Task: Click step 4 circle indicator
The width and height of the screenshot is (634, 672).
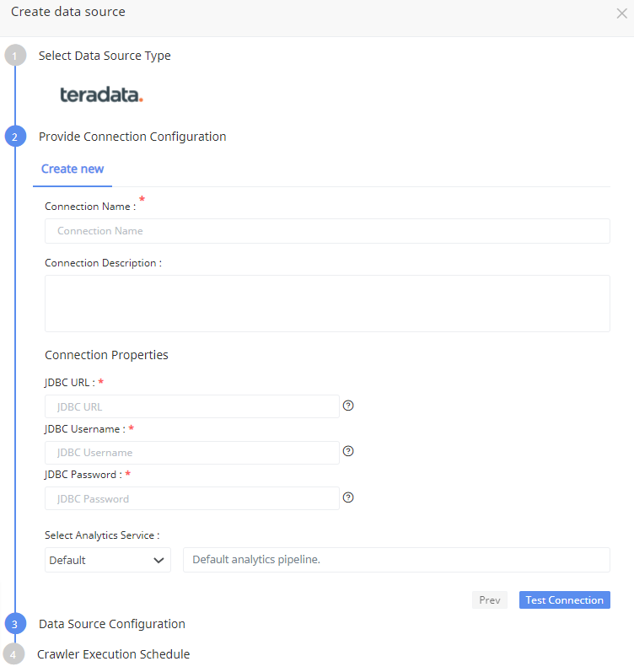Action: 13,654
